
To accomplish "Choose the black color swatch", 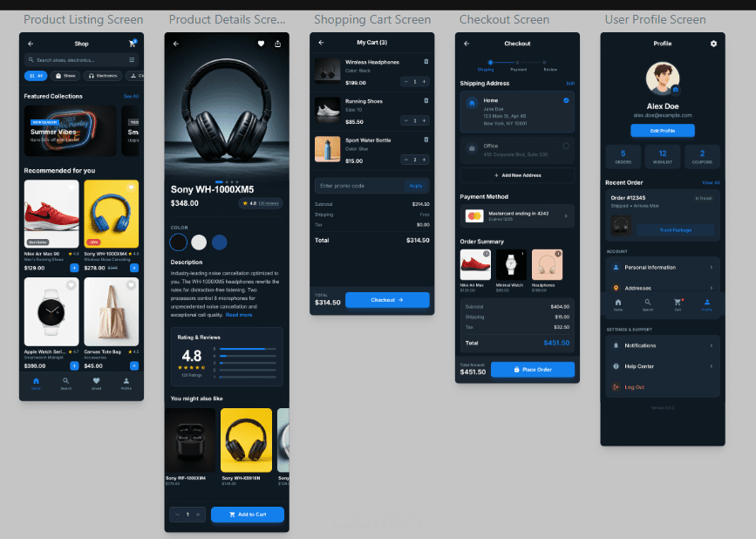I will [179, 242].
